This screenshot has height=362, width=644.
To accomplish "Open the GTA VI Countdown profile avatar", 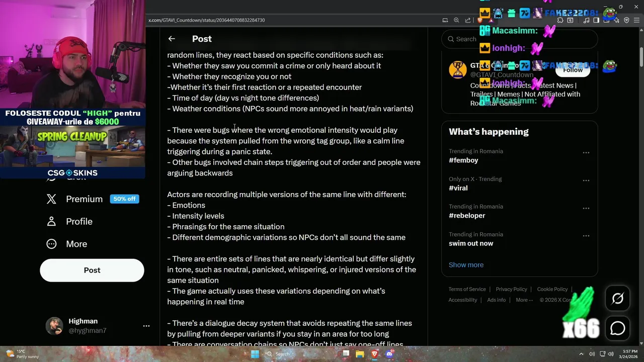I will point(458,70).
